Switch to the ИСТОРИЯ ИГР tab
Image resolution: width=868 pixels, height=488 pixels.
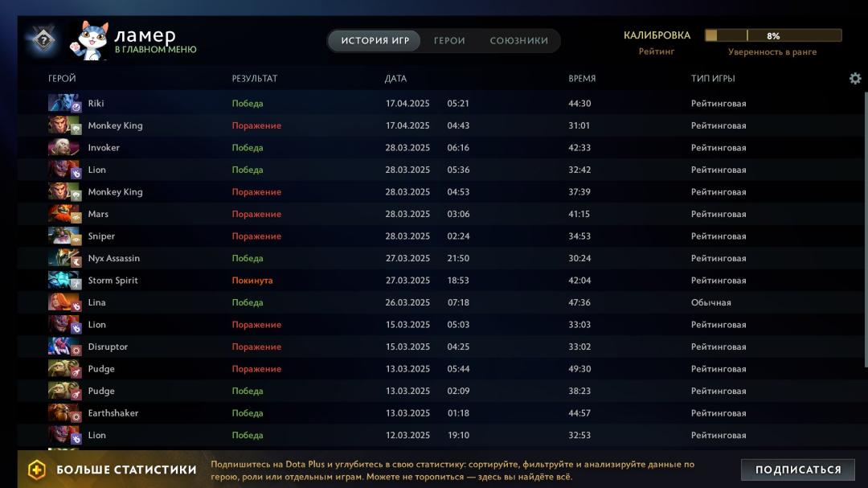375,40
